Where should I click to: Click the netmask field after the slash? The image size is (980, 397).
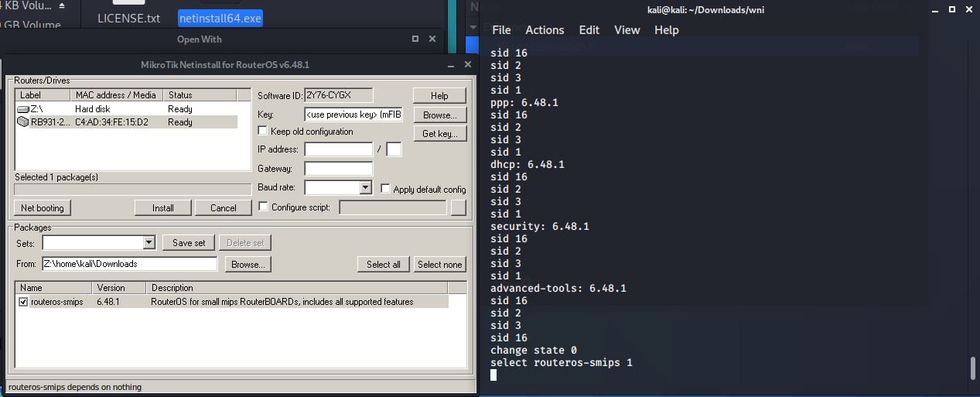pyautogui.click(x=394, y=149)
